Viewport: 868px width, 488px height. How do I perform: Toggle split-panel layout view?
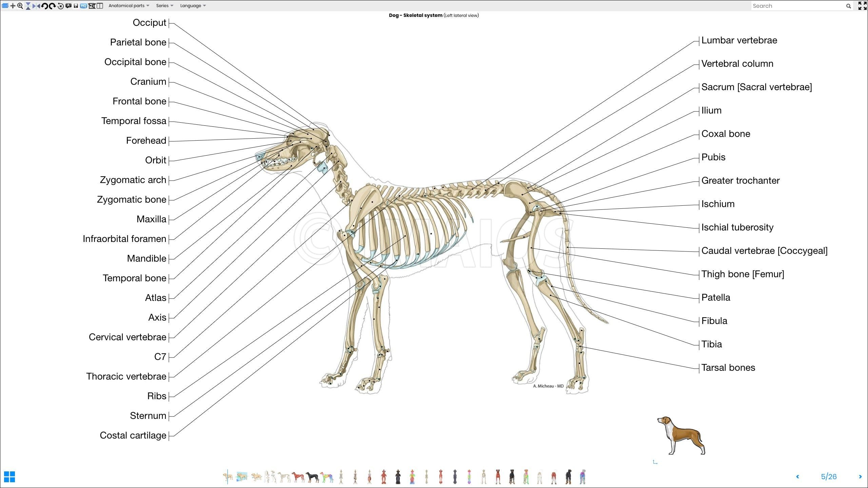[x=100, y=6]
